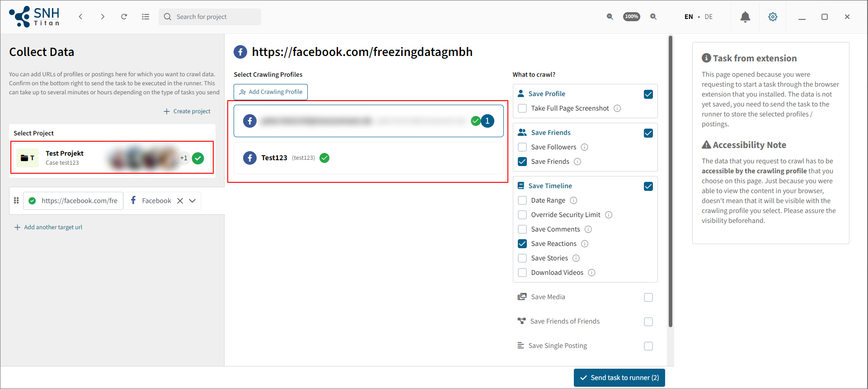
Task: Click Send task to runner (2)
Action: [619, 378]
